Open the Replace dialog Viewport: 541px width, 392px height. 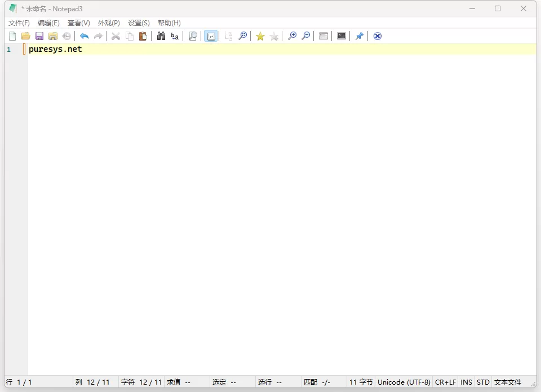coord(175,35)
